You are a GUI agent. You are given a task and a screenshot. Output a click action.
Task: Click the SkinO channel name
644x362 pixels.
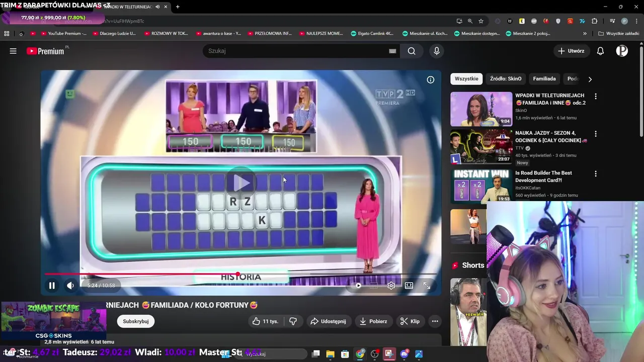(521, 111)
